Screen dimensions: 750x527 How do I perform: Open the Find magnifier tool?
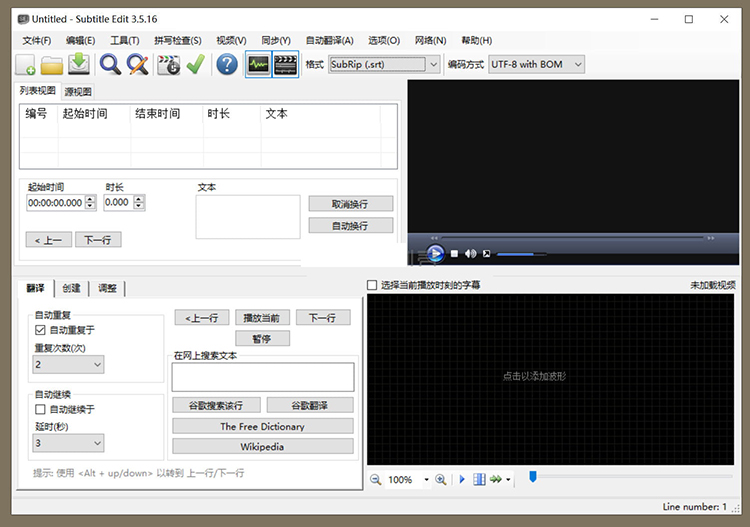click(110, 65)
